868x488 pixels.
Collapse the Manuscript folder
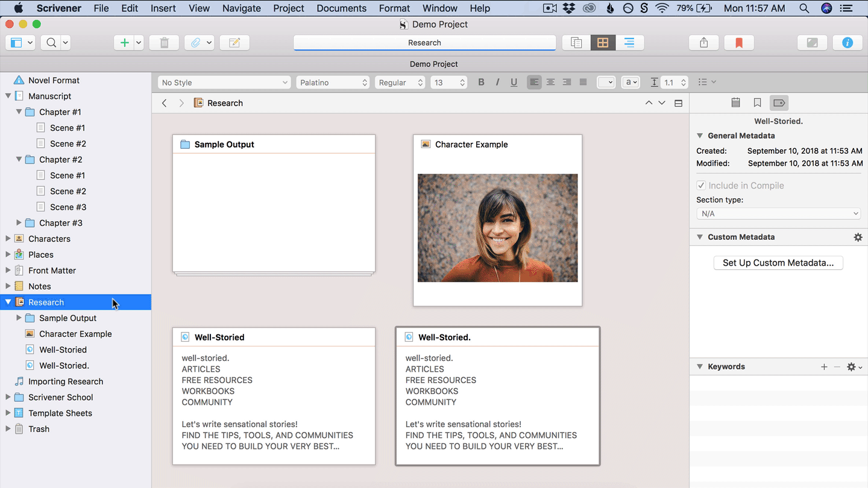point(8,96)
